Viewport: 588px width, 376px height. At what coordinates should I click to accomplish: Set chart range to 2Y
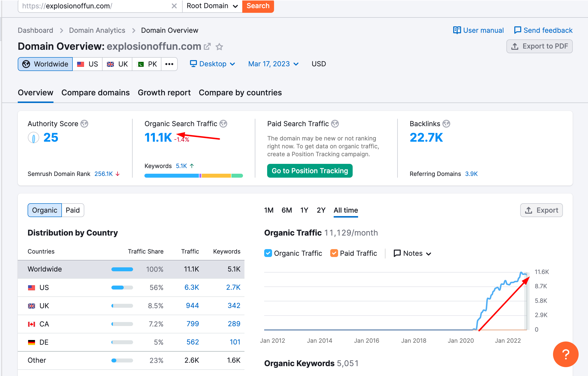point(321,210)
